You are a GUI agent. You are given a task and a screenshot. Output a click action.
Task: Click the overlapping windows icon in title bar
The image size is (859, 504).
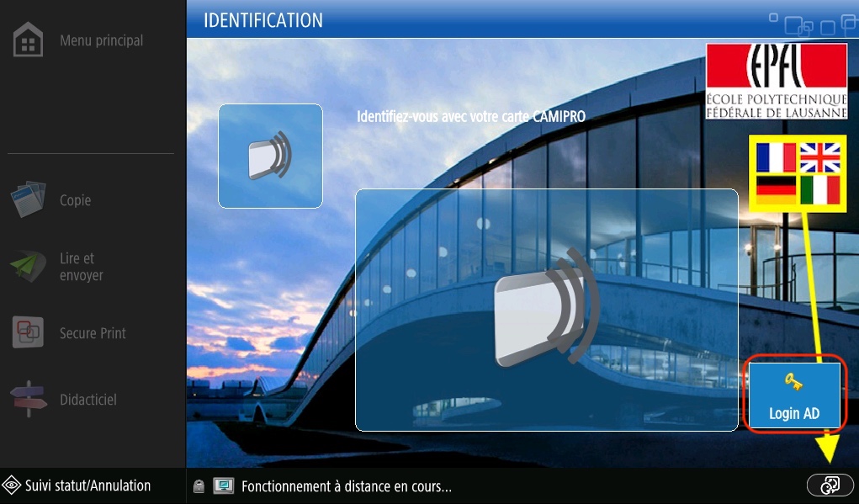click(798, 26)
